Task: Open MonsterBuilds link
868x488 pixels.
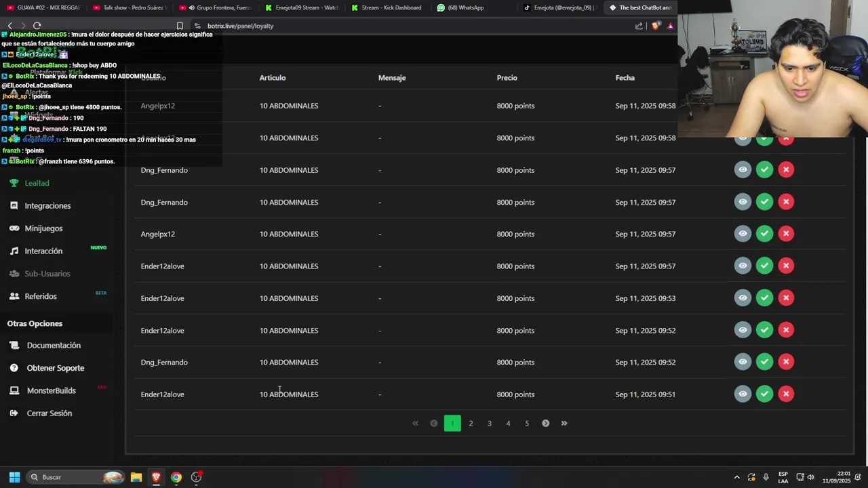Action: [x=51, y=390]
